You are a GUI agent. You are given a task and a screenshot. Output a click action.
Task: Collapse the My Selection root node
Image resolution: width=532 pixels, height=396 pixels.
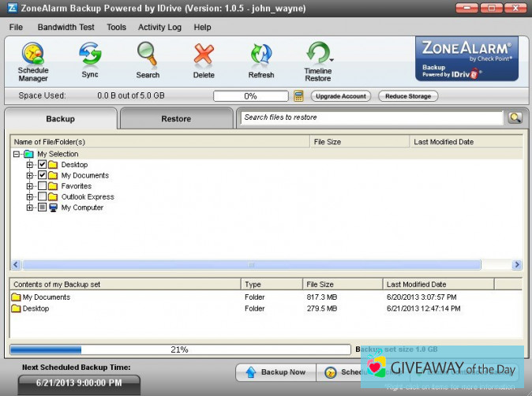[17, 155]
